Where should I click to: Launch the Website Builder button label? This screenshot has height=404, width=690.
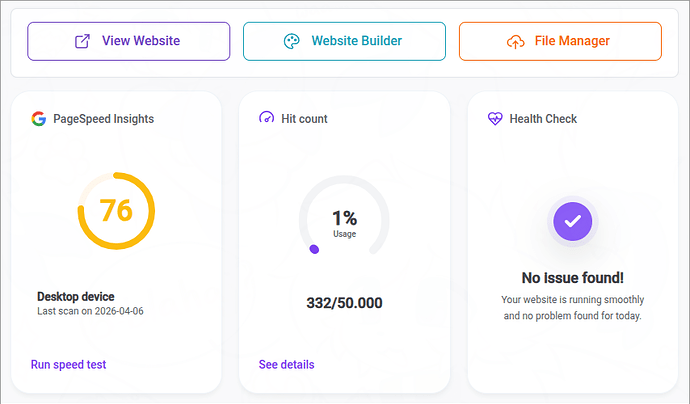tap(357, 41)
